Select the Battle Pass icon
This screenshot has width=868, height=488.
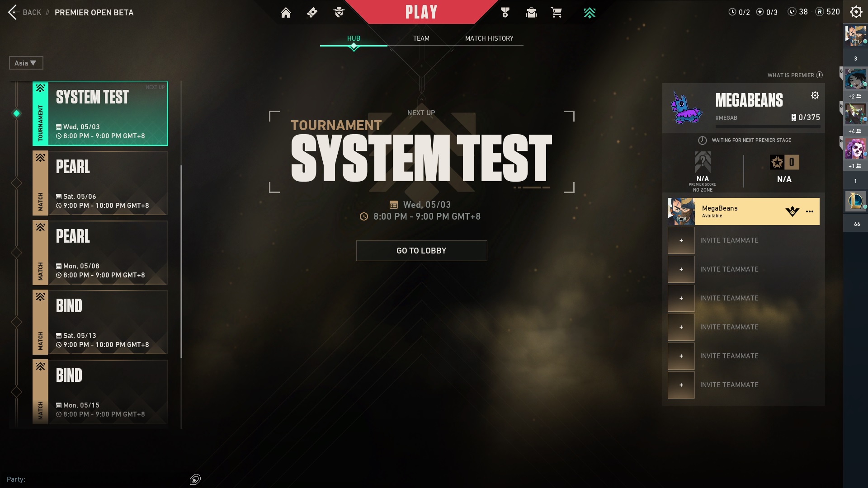(x=312, y=12)
